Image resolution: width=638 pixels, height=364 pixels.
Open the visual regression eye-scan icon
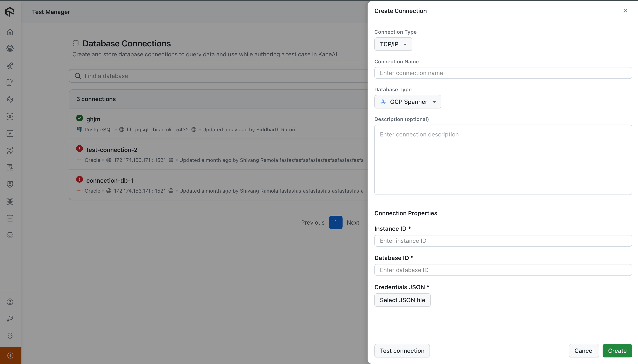click(x=10, y=117)
